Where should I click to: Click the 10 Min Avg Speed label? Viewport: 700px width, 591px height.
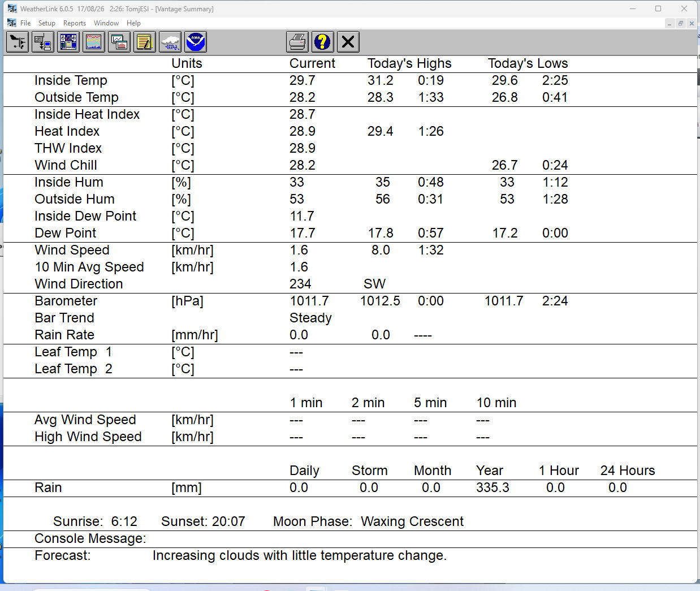pos(89,267)
